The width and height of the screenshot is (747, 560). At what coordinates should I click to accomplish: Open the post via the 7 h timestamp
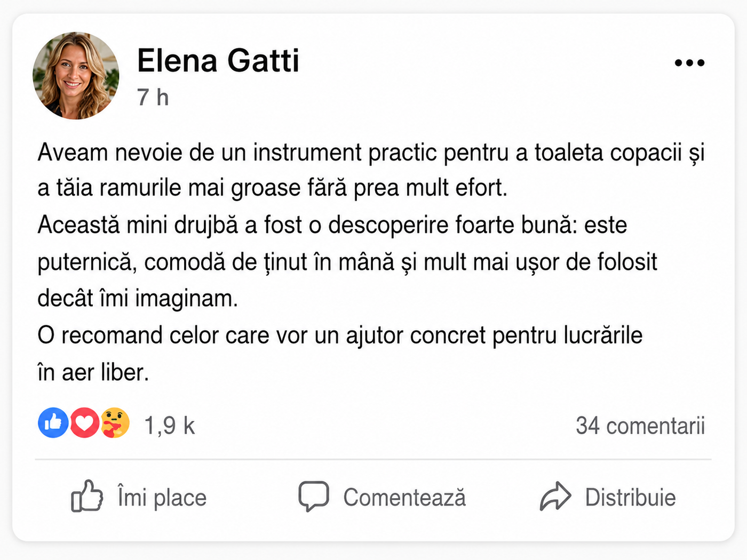point(153,98)
